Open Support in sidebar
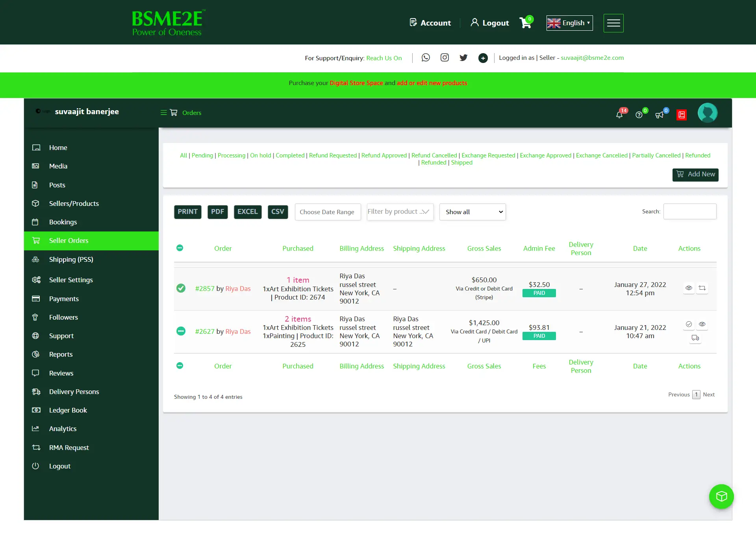The image size is (756, 533). [x=91, y=336]
